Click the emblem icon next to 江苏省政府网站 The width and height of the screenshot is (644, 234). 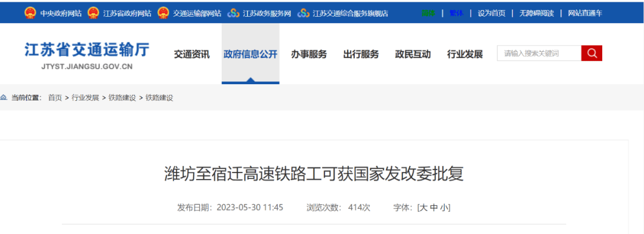[x=93, y=13]
